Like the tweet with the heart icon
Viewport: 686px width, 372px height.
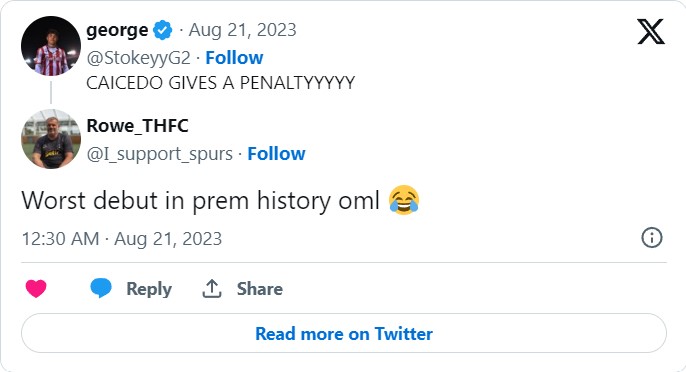(36, 289)
